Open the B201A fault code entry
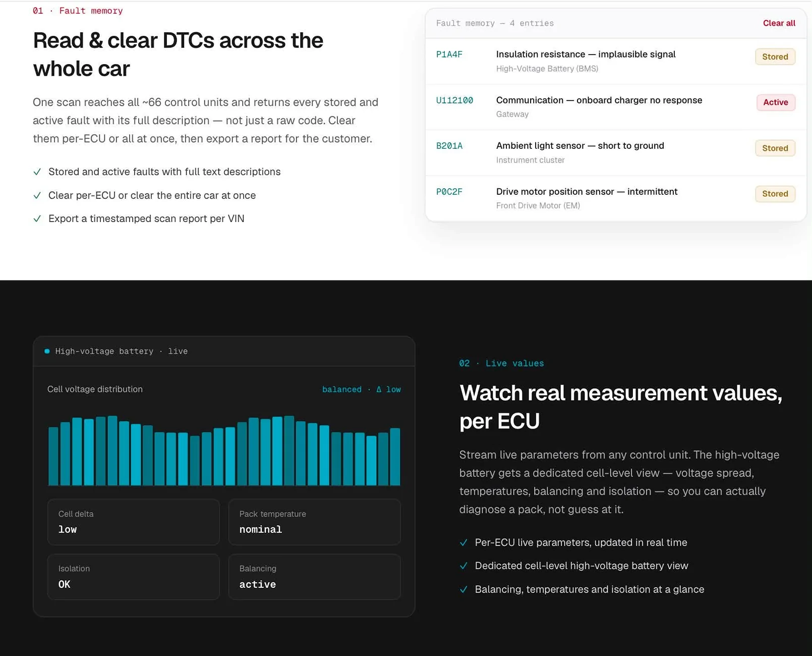The height and width of the screenshot is (656, 812). point(449,146)
